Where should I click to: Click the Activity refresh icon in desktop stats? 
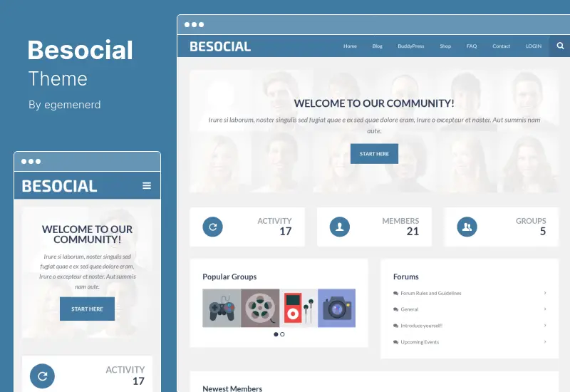(212, 227)
